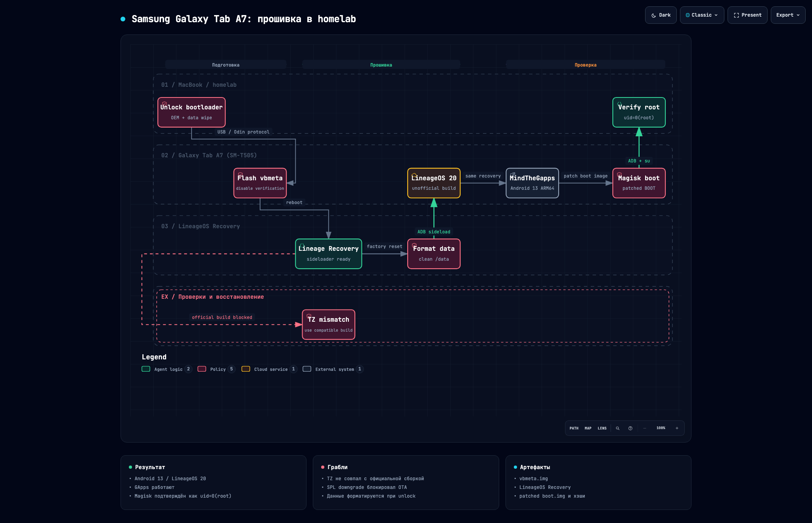Select the LineageOS 20 node
Viewport: 812px width, 523px height.
(434, 183)
